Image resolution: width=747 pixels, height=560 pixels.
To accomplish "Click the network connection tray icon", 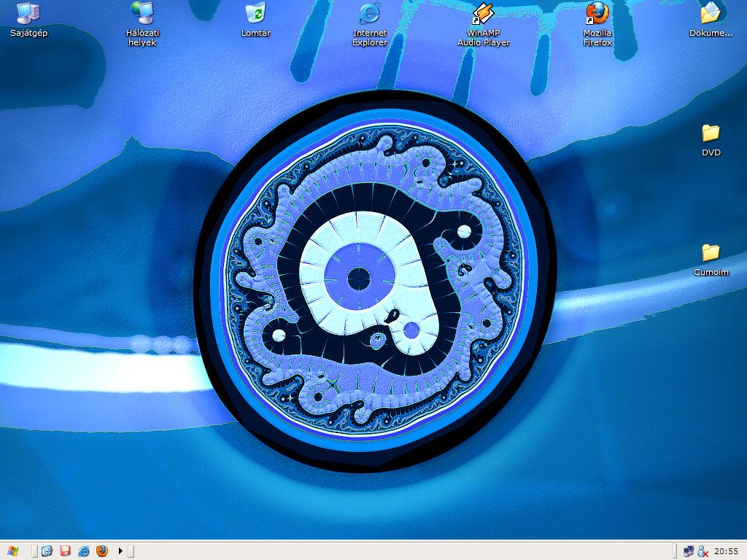I will pos(689,551).
